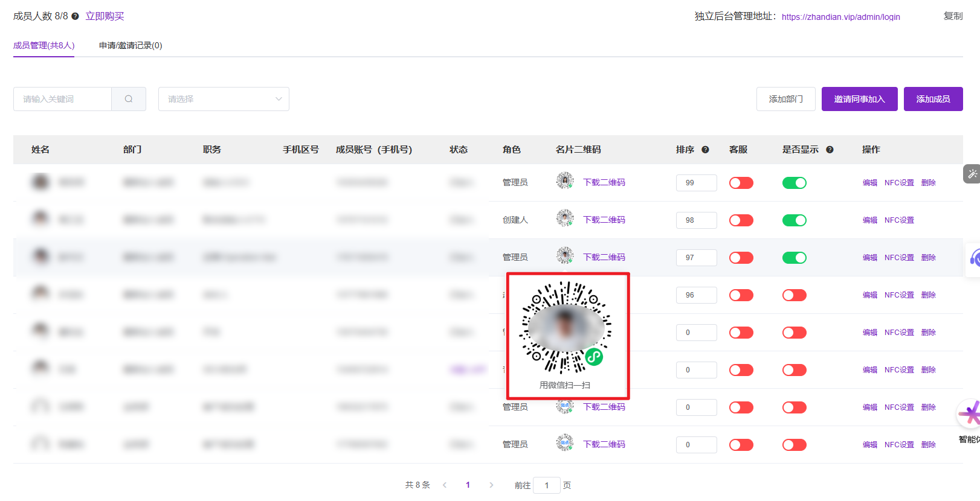Click the 邀请同事加入 button

(x=860, y=99)
